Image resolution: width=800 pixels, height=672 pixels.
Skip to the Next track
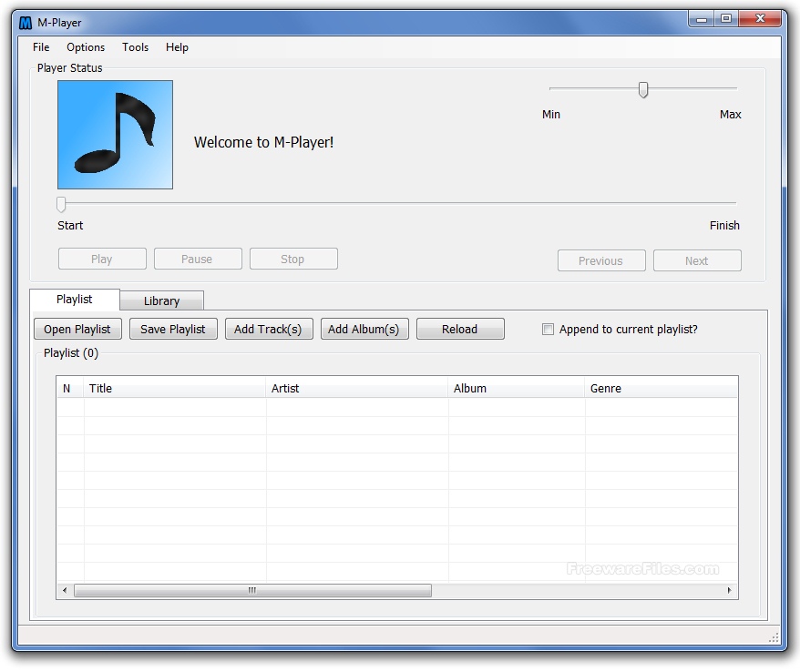[697, 260]
